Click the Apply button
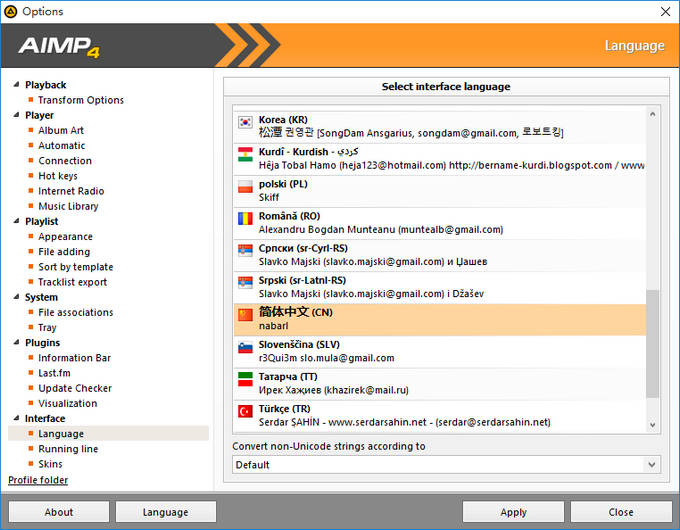 [x=513, y=512]
